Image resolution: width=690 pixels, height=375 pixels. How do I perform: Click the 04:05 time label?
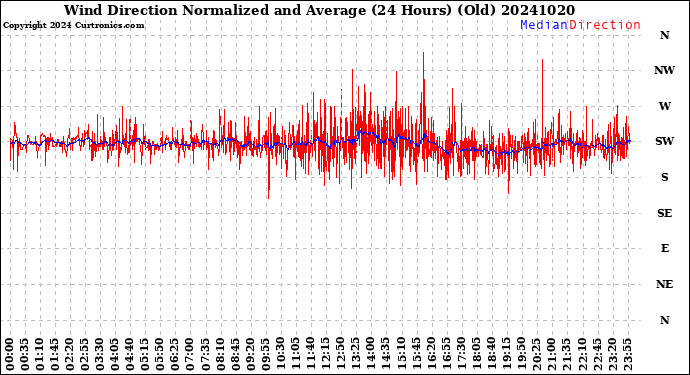click(x=115, y=354)
